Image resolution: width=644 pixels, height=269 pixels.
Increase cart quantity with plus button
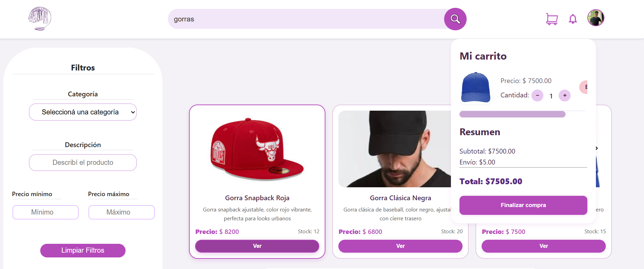coord(565,95)
